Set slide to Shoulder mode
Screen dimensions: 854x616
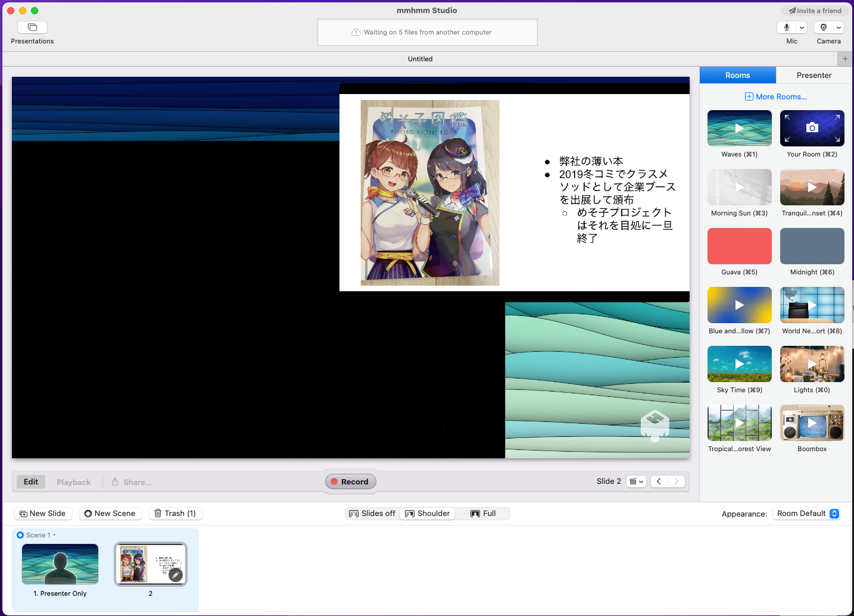pyautogui.click(x=427, y=514)
